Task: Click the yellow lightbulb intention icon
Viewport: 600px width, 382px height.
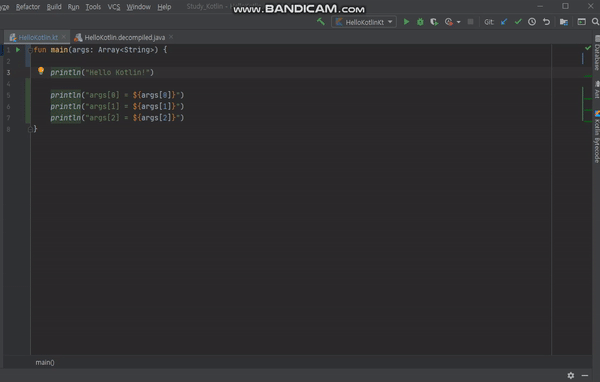Action: [41, 71]
